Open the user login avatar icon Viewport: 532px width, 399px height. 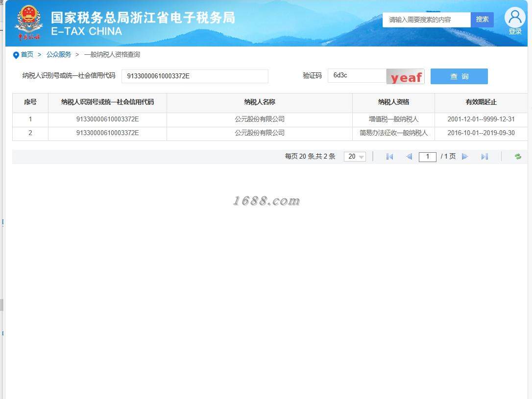515,18
